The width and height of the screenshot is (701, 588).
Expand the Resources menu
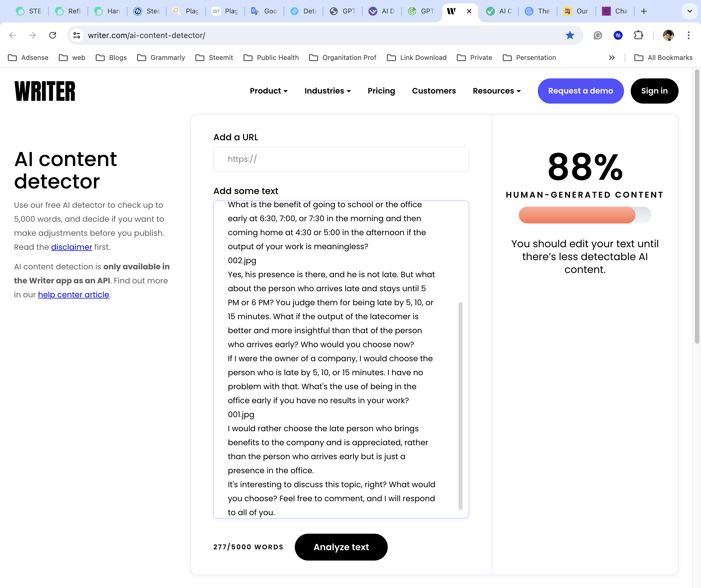(497, 91)
